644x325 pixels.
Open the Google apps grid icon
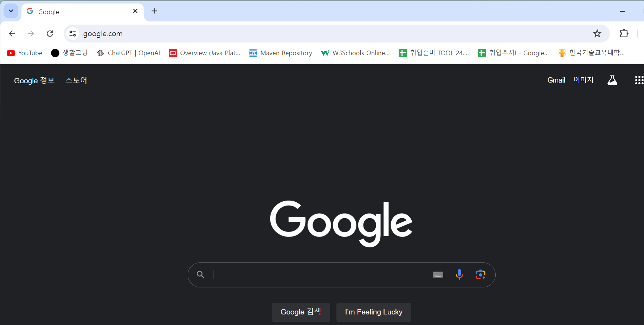pos(639,80)
